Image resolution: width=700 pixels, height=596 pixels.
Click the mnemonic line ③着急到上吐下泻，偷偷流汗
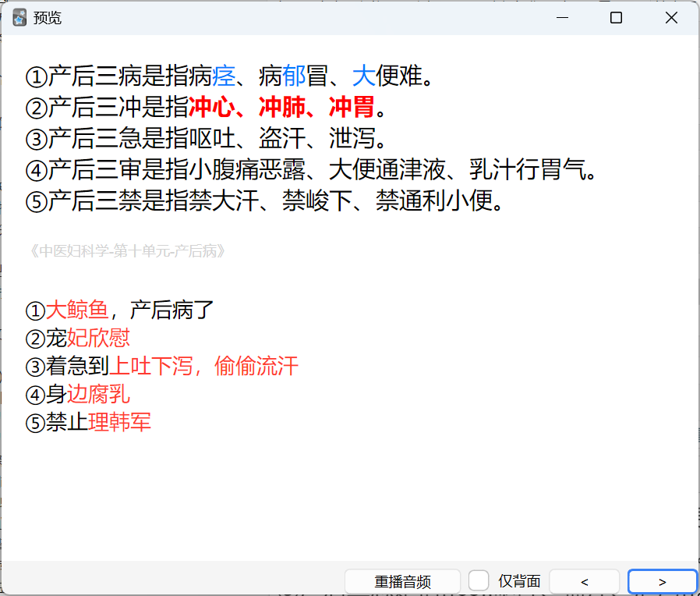162,366
